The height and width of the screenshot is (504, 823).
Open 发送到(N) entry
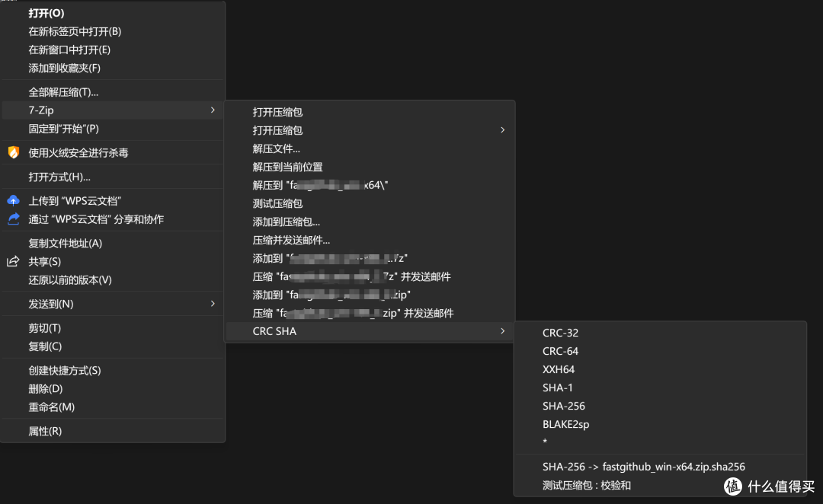pyautogui.click(x=114, y=304)
